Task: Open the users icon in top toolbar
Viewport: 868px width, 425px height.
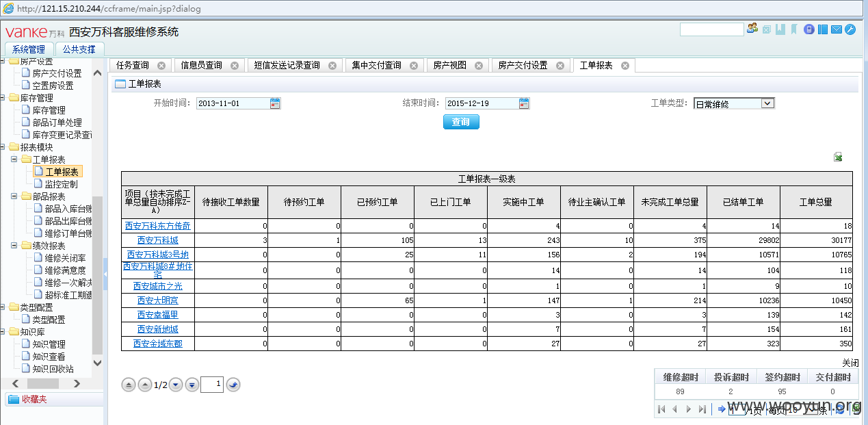Action: 752,29
